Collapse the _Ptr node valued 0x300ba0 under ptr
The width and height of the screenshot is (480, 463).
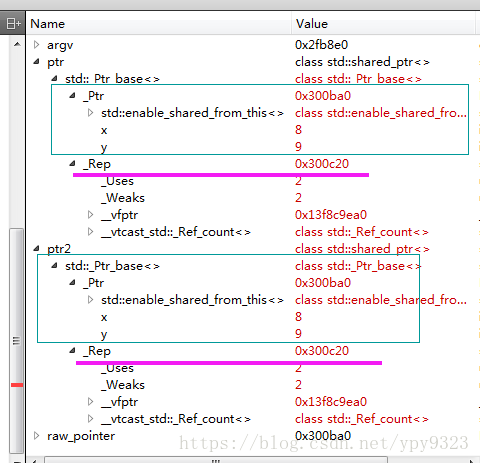click(72, 96)
